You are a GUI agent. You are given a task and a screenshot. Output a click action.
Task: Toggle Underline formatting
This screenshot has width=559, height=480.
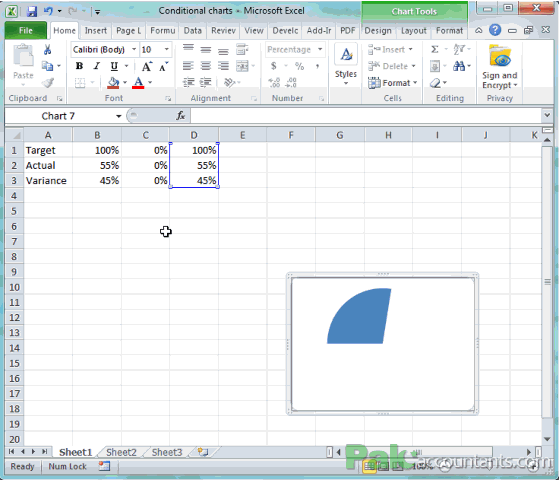114,66
